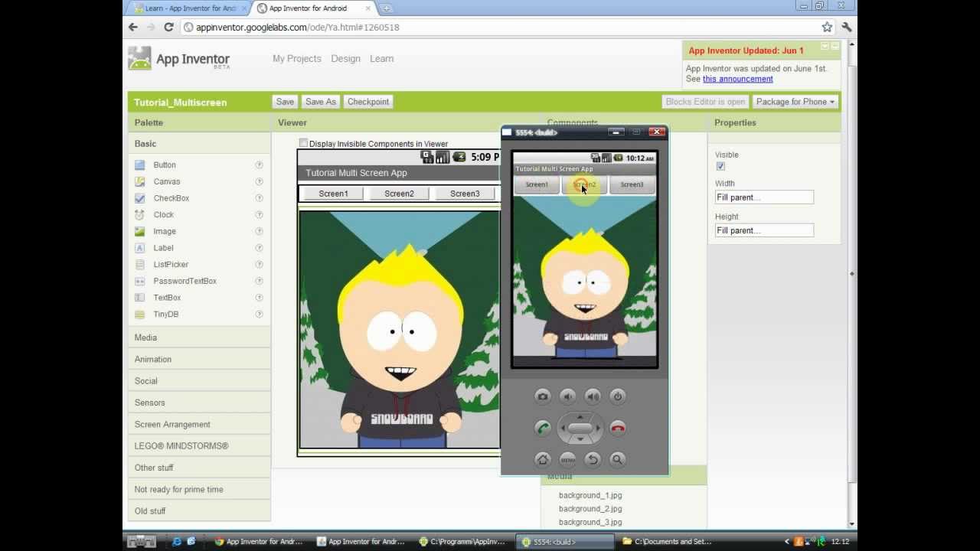Image resolution: width=980 pixels, height=551 pixels.
Task: Click emulator search button
Action: point(618,459)
